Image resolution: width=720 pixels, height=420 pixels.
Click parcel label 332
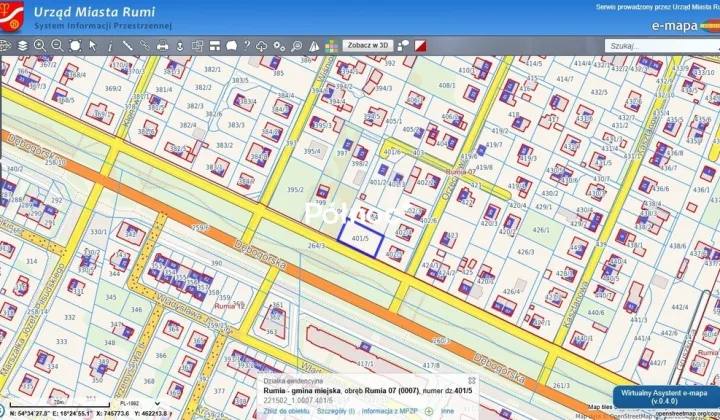(70, 317)
